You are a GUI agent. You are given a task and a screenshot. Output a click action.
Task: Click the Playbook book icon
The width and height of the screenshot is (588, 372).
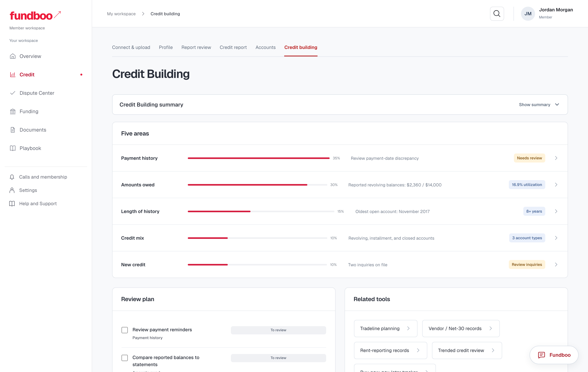(13, 148)
